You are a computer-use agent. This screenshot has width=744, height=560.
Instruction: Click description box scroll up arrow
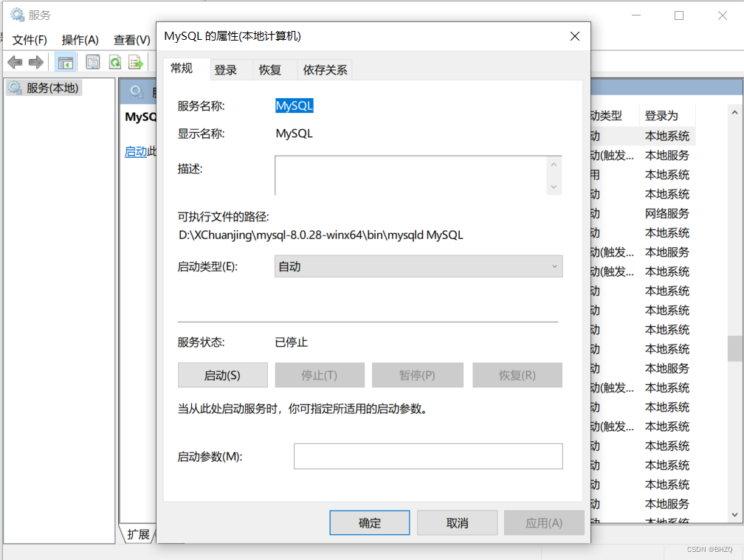pyautogui.click(x=554, y=165)
